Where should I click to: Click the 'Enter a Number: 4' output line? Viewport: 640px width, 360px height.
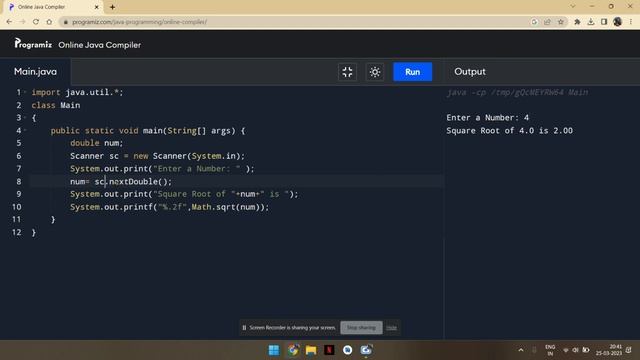[487, 118]
